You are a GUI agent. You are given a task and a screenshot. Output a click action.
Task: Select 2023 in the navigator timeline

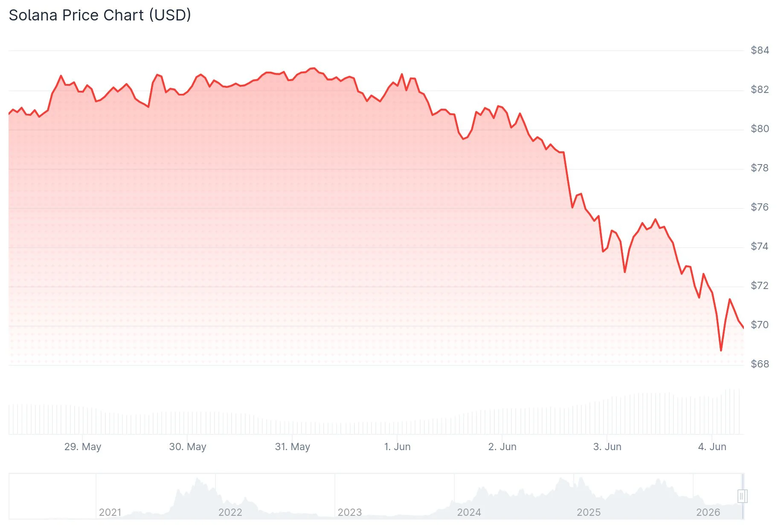tap(350, 512)
